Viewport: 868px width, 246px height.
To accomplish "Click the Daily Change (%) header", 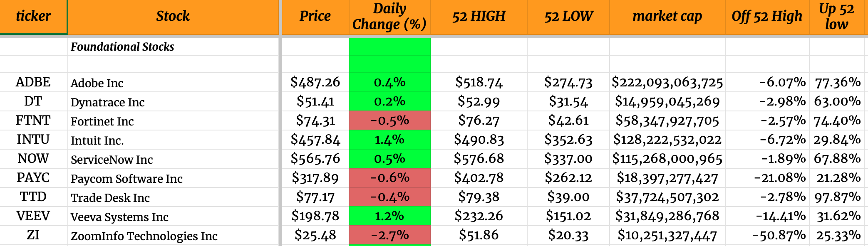I will (389, 17).
